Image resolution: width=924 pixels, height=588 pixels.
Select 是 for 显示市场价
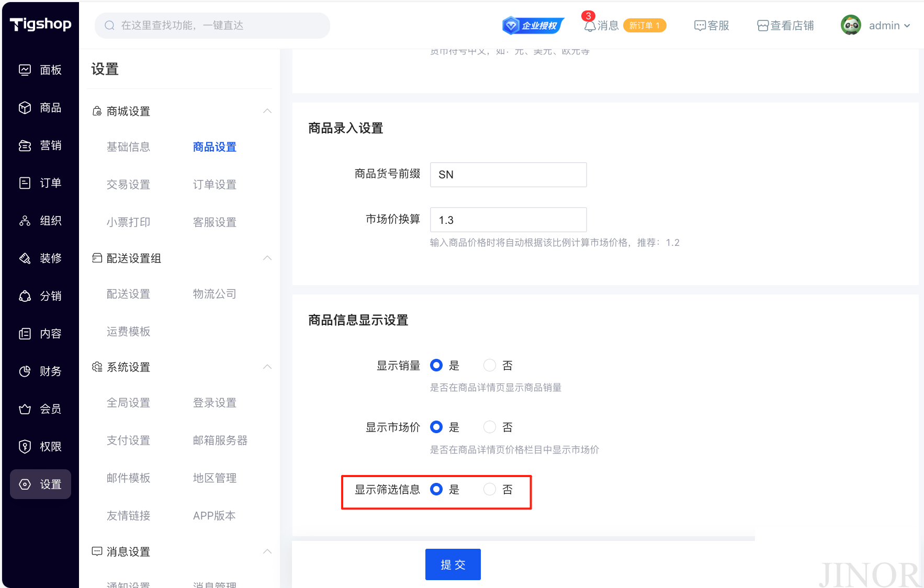(x=436, y=427)
